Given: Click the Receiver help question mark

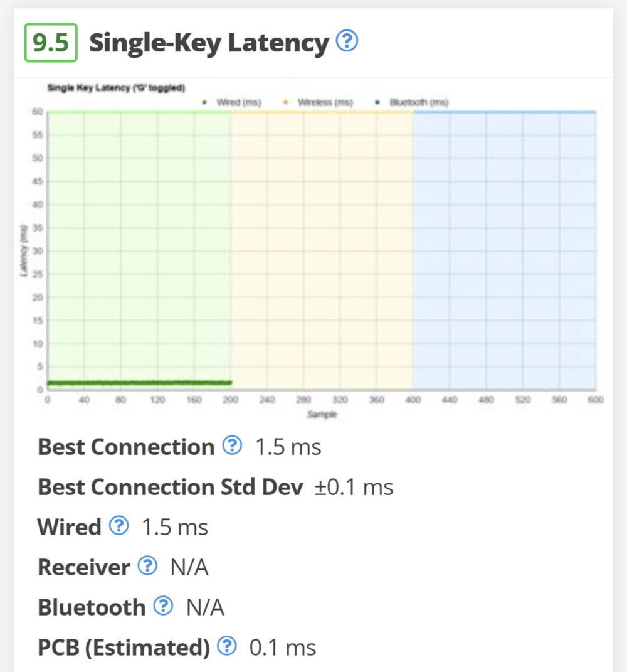Looking at the screenshot, I should tap(147, 567).
